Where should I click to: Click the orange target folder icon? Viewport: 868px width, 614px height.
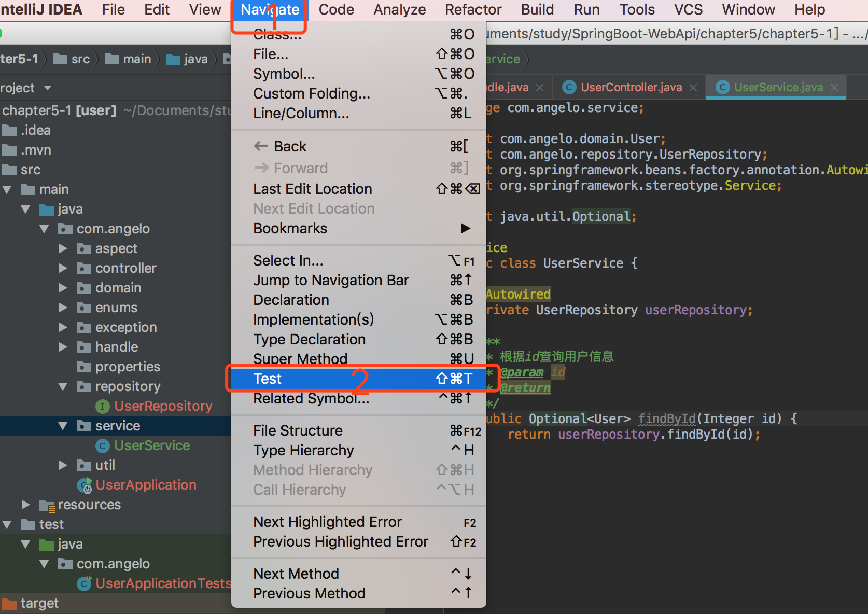pos(9,604)
